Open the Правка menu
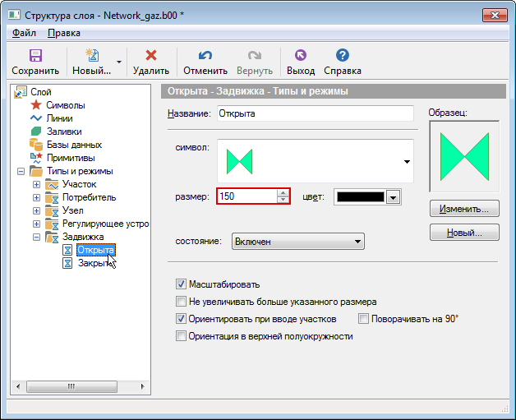Image resolution: width=516 pixels, height=420 pixels. pos(64,33)
